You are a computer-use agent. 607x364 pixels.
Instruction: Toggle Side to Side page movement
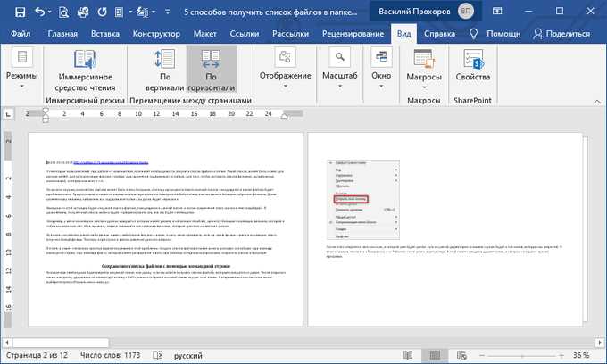pyautogui.click(x=211, y=71)
